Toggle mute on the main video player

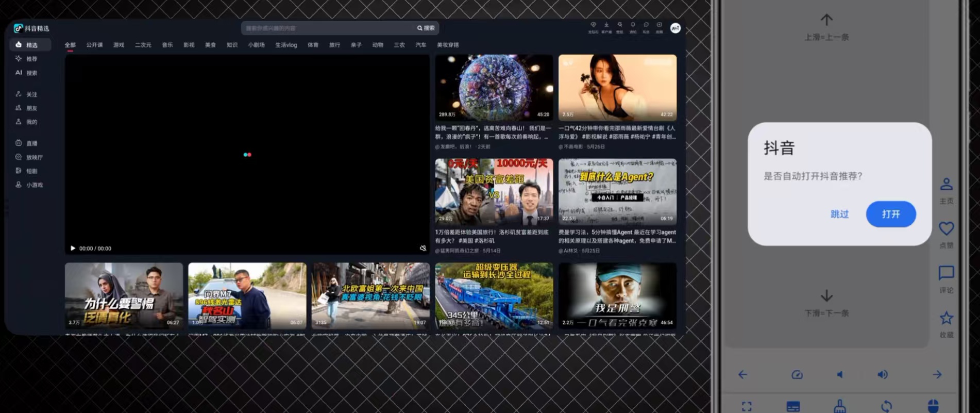pos(423,249)
